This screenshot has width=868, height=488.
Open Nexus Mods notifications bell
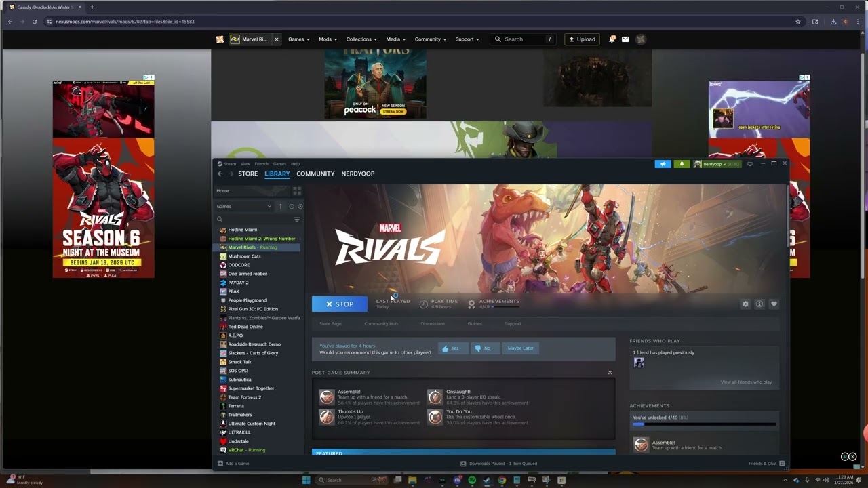[612, 39]
